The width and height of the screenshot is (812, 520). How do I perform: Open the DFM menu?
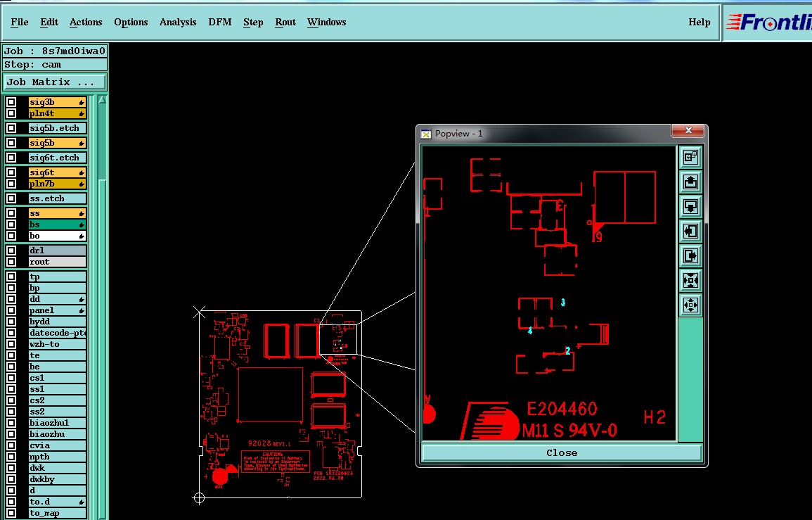pos(219,23)
